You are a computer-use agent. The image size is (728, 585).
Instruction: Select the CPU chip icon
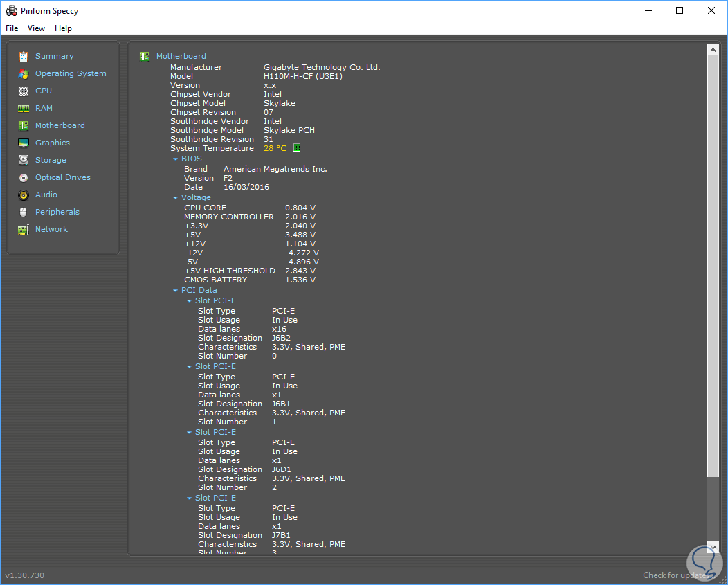[x=24, y=91]
